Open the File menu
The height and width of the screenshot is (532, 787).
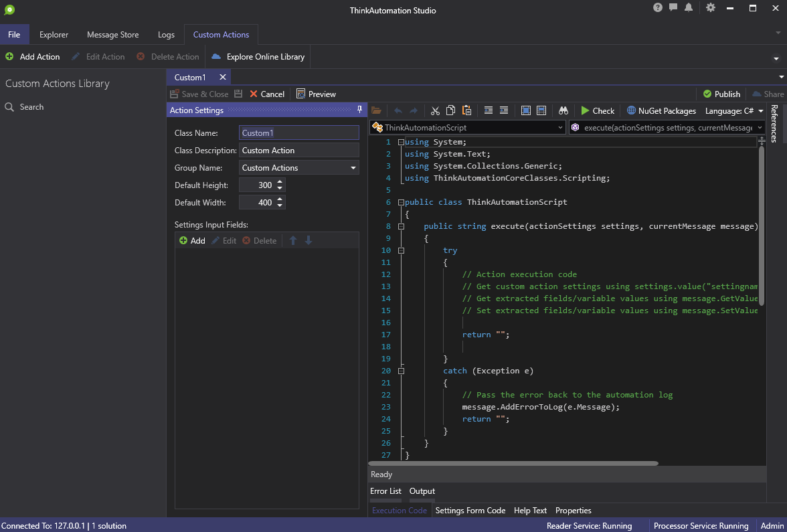(x=14, y=35)
